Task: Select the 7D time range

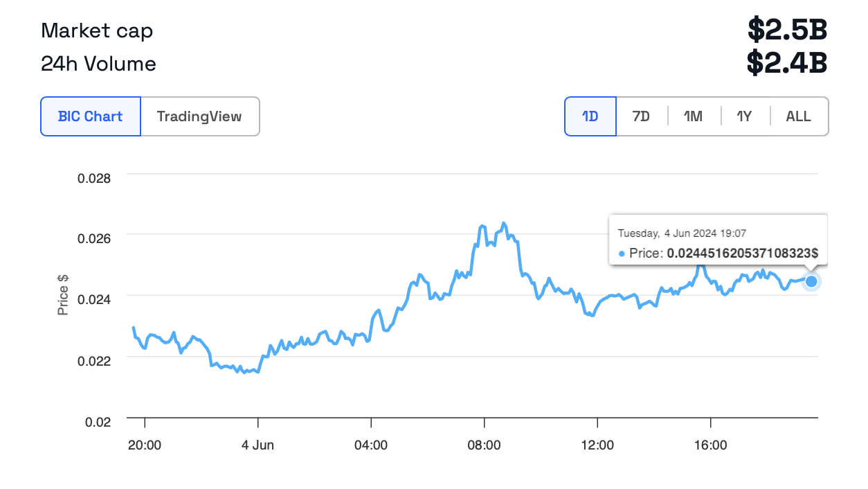Action: (x=642, y=116)
